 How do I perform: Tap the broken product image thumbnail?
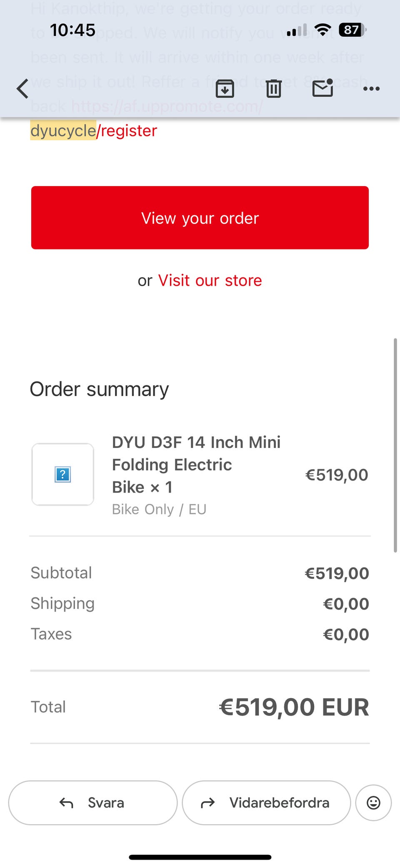(63, 474)
